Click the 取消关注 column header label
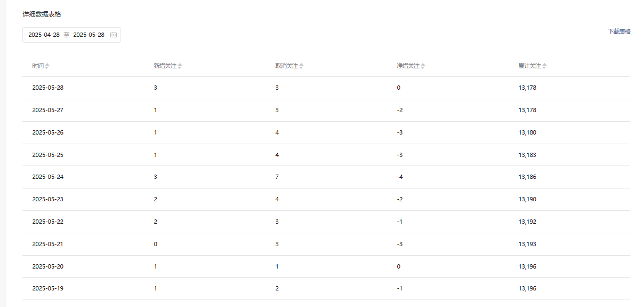The image size is (644, 307). pos(286,66)
